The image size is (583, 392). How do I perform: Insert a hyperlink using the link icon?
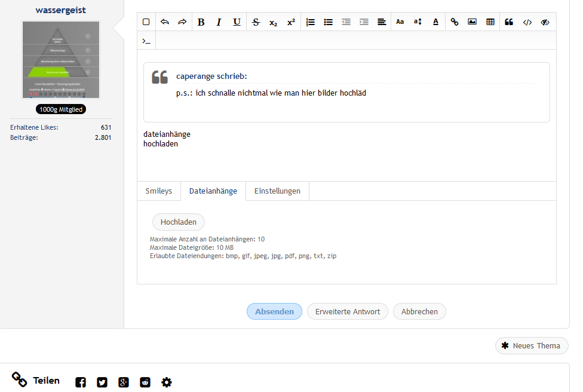coord(455,22)
